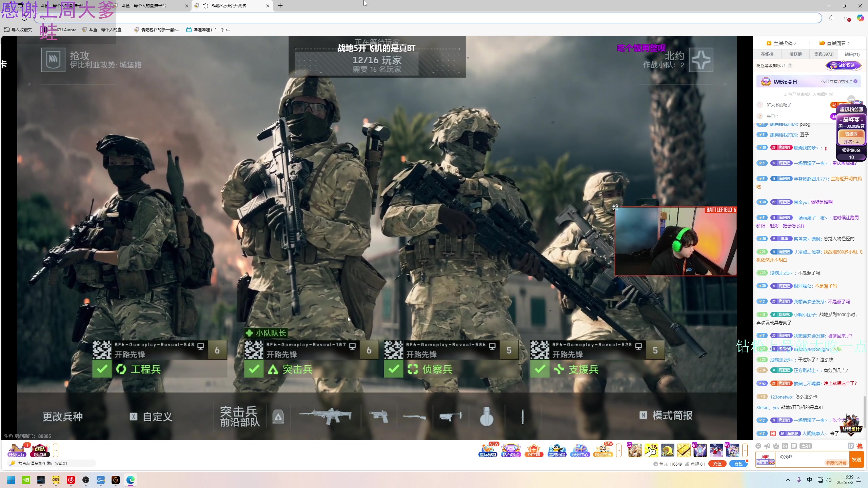
Task: Click the streamer webcam overlay thumbnail
Action: click(676, 241)
